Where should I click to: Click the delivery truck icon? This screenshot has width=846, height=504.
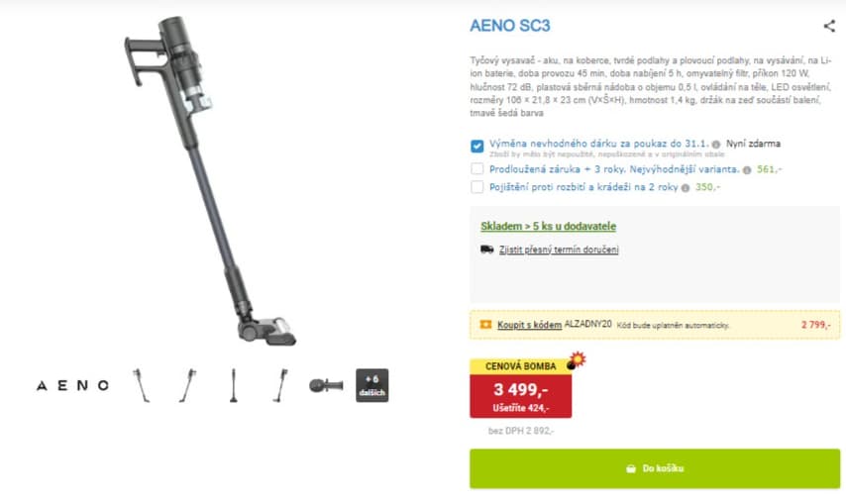click(486, 250)
